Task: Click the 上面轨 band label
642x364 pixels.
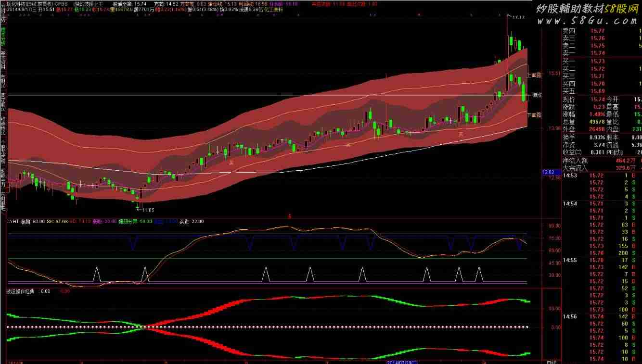Action: 534,75
